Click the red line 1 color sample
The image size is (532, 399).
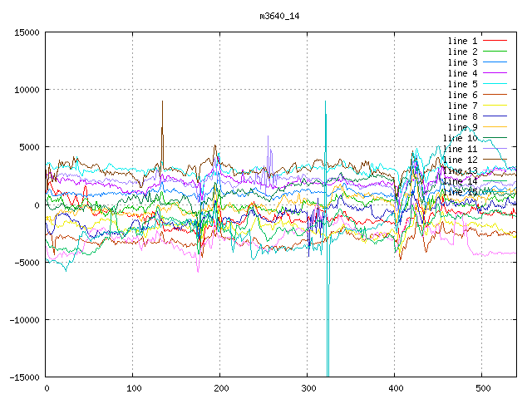[x=495, y=41]
